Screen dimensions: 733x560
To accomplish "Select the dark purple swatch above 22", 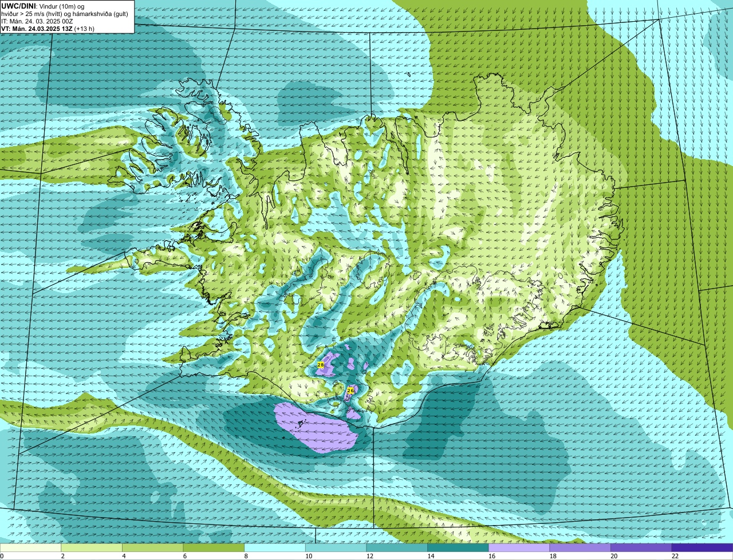I will click(x=703, y=548).
